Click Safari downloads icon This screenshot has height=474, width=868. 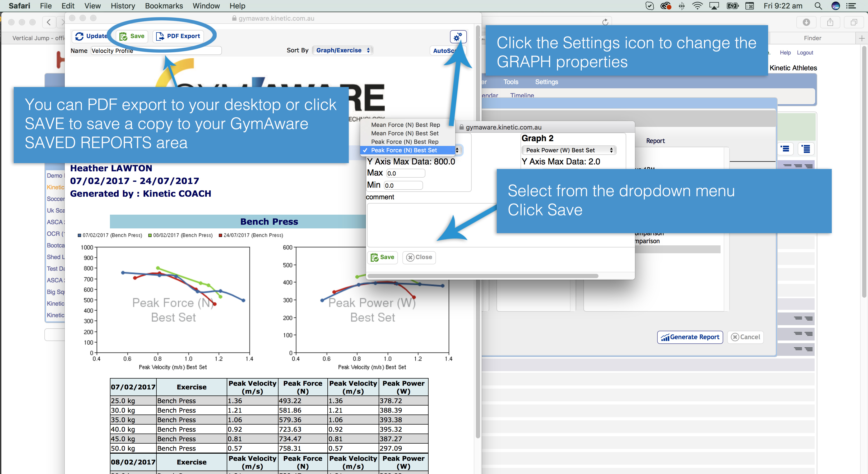[x=806, y=22]
